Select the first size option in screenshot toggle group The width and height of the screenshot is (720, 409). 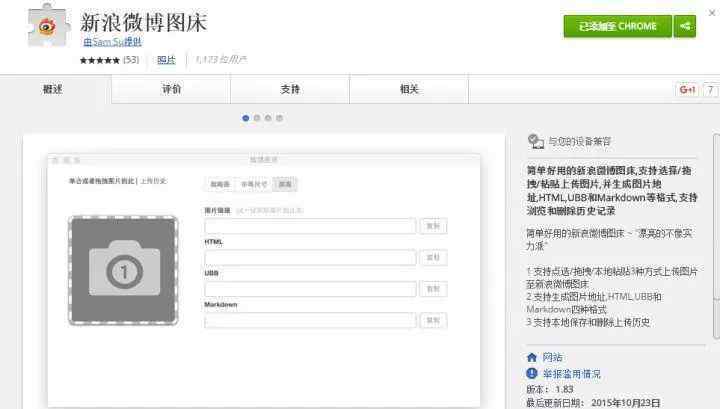(220, 184)
